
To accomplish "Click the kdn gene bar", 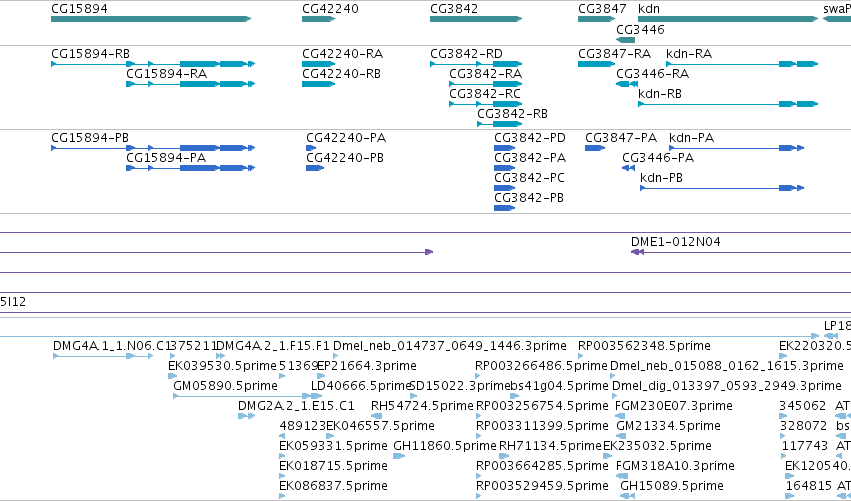I will (x=728, y=19).
